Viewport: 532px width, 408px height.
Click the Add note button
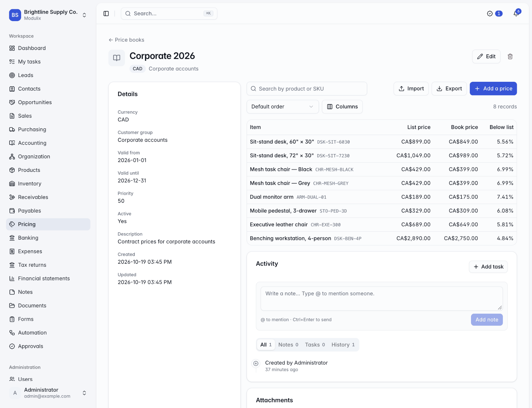[487, 320]
